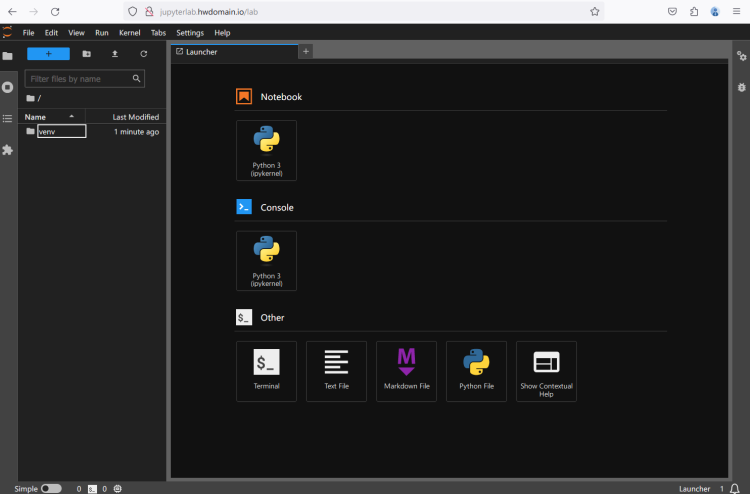Image resolution: width=750 pixels, height=494 pixels.
Task: Click the '1 minute ago' modified cell
Action: click(x=136, y=132)
